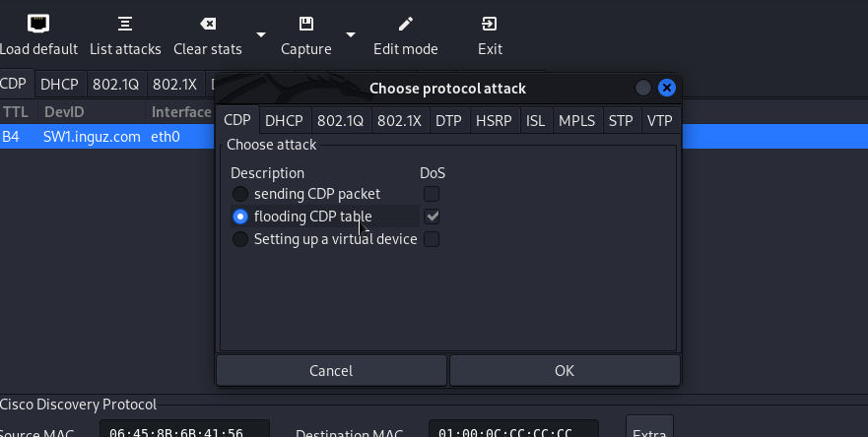Switch to the STP attack tab

pos(621,121)
